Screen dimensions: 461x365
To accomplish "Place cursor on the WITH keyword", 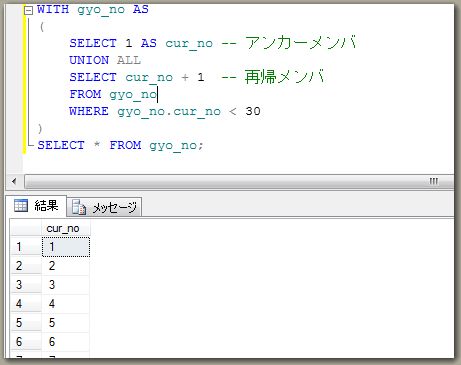I will (x=53, y=9).
